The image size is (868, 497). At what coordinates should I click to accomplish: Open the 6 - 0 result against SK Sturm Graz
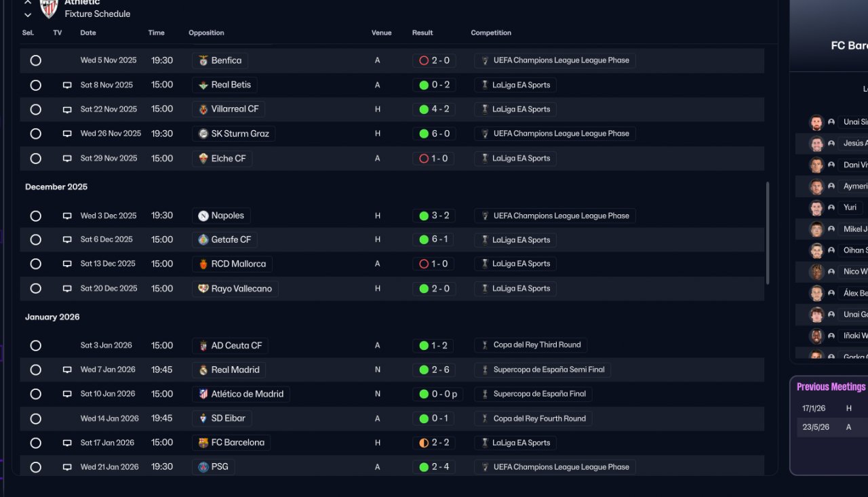pos(434,134)
